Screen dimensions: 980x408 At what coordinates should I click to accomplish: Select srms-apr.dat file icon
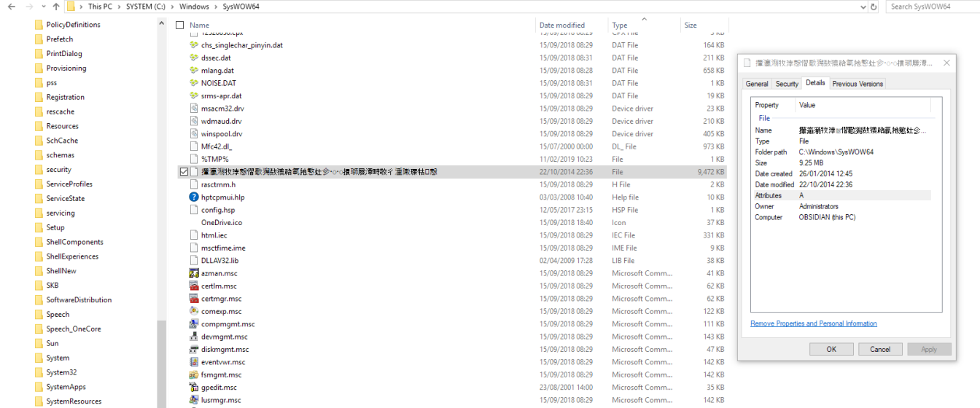(x=194, y=95)
